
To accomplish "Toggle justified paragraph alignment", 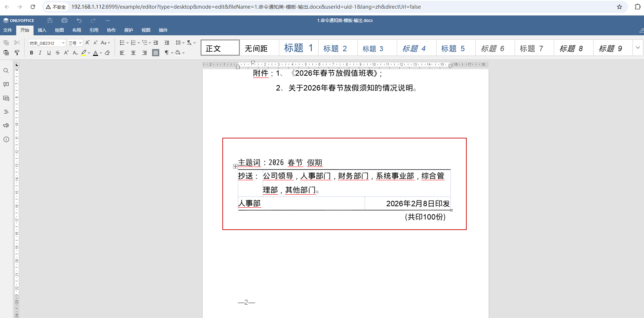I will coord(156,53).
